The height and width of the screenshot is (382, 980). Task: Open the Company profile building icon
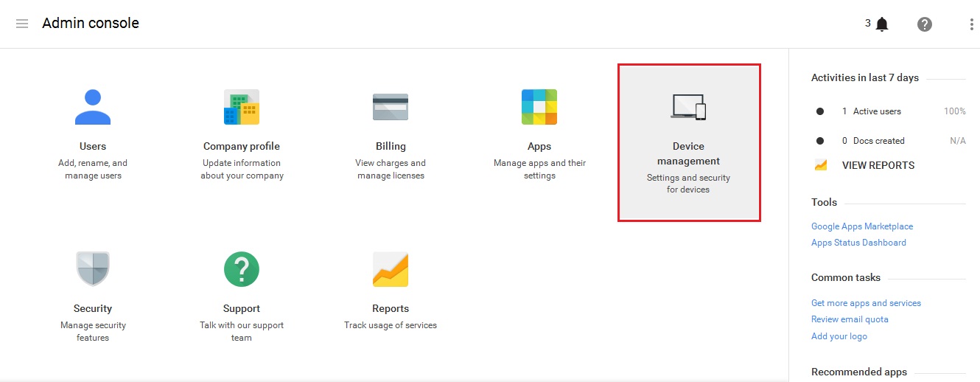[x=242, y=107]
